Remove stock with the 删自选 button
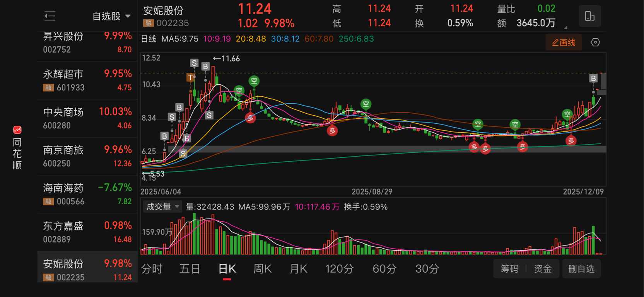 [x=581, y=269]
